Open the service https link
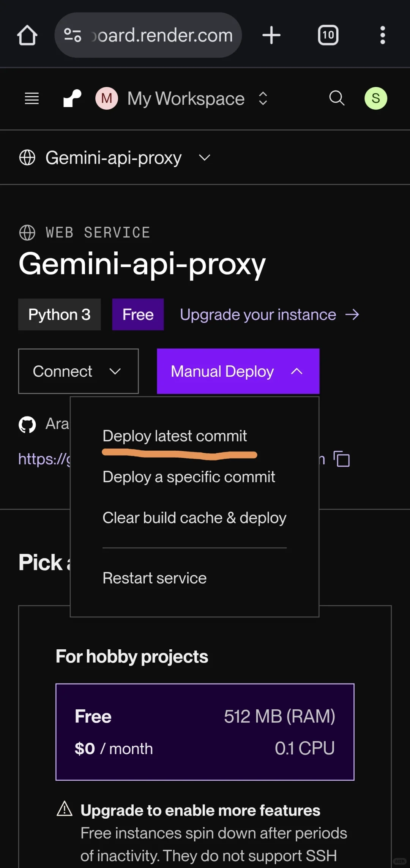 (44, 459)
